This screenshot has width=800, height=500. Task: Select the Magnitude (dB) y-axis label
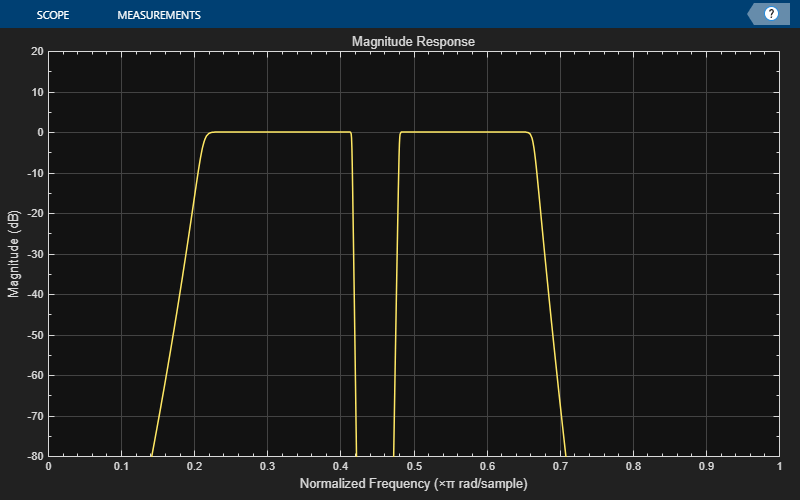(14, 254)
